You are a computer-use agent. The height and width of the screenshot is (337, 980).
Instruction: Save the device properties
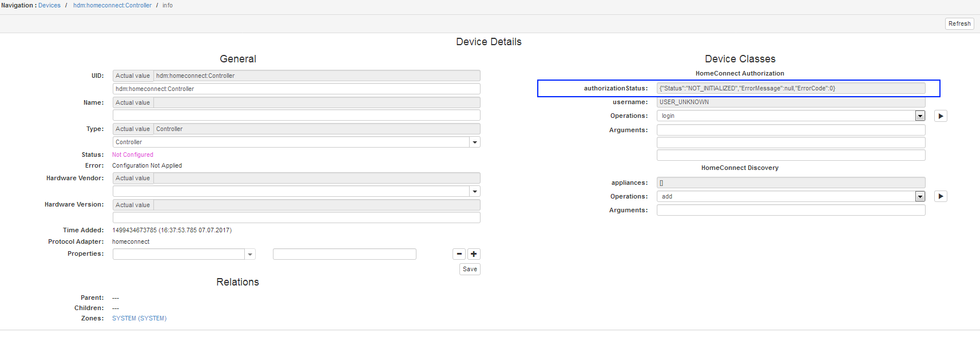(470, 269)
